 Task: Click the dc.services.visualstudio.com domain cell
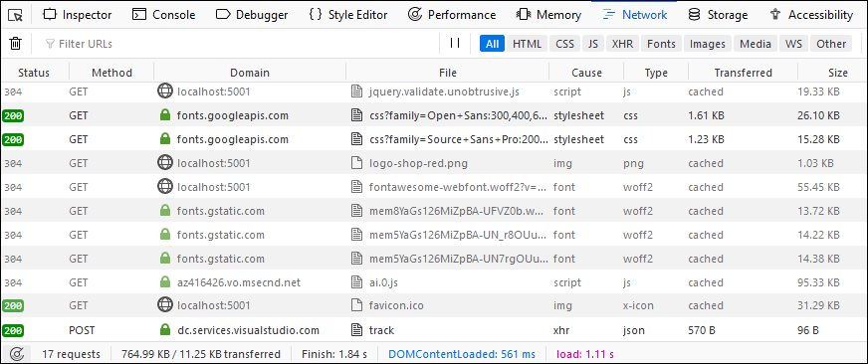(250, 330)
